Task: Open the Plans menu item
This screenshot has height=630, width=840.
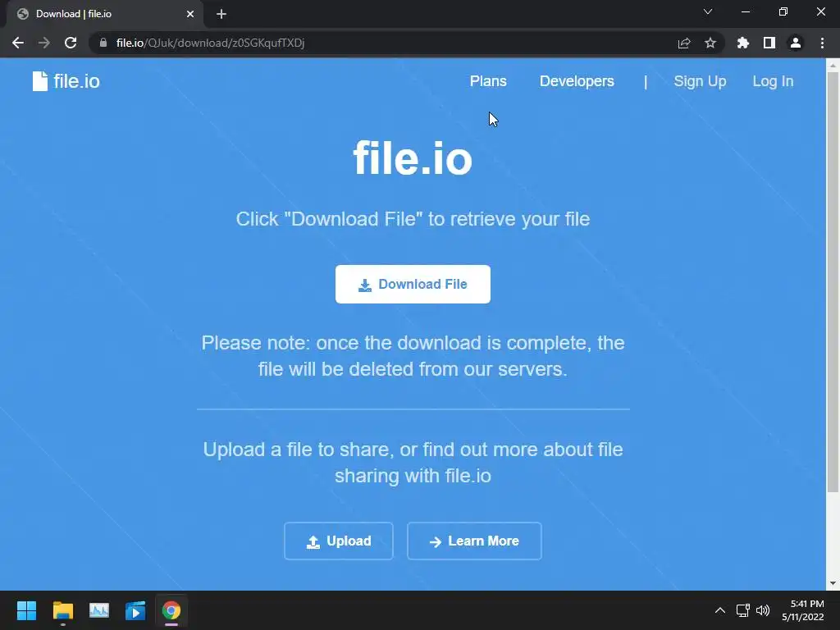Action: pos(488,81)
